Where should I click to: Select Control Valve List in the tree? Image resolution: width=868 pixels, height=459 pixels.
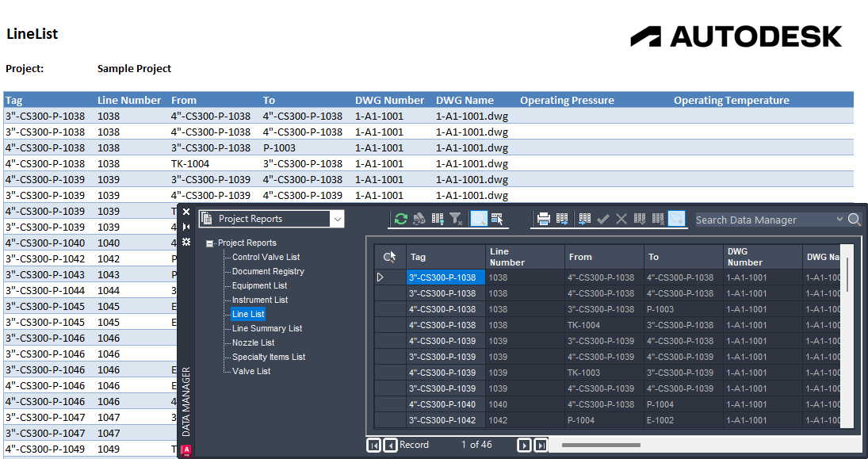pyautogui.click(x=266, y=257)
